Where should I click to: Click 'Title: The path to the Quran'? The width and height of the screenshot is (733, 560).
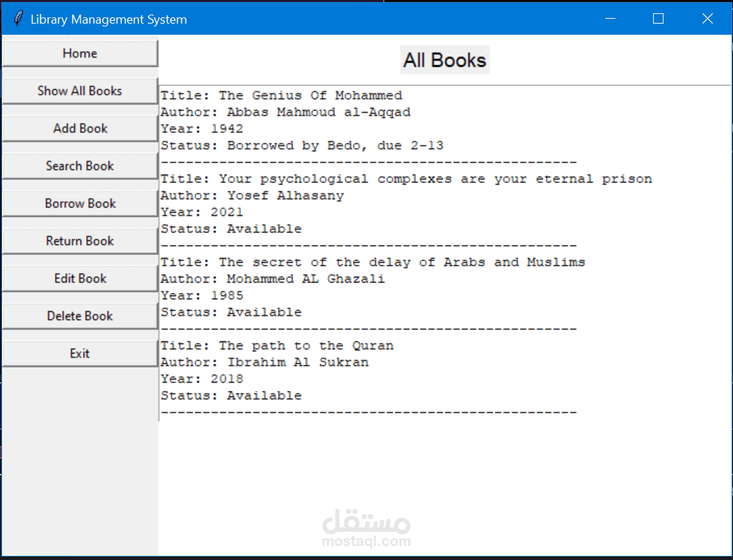pos(277,346)
